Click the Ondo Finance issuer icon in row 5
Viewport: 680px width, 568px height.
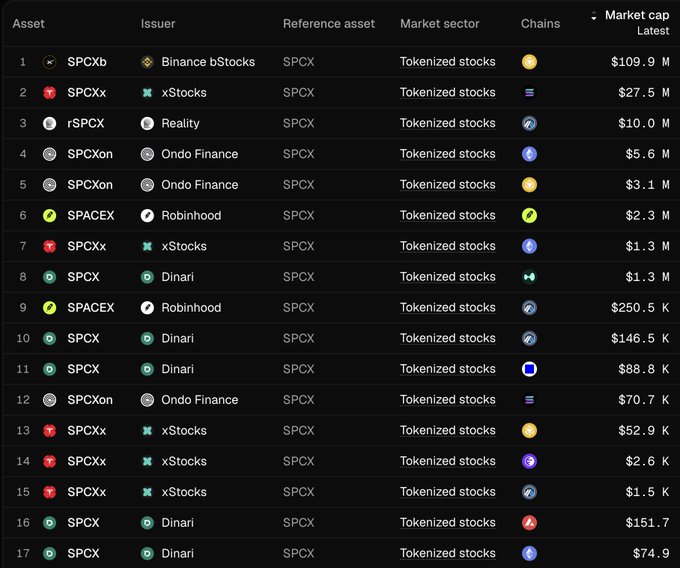click(147, 185)
